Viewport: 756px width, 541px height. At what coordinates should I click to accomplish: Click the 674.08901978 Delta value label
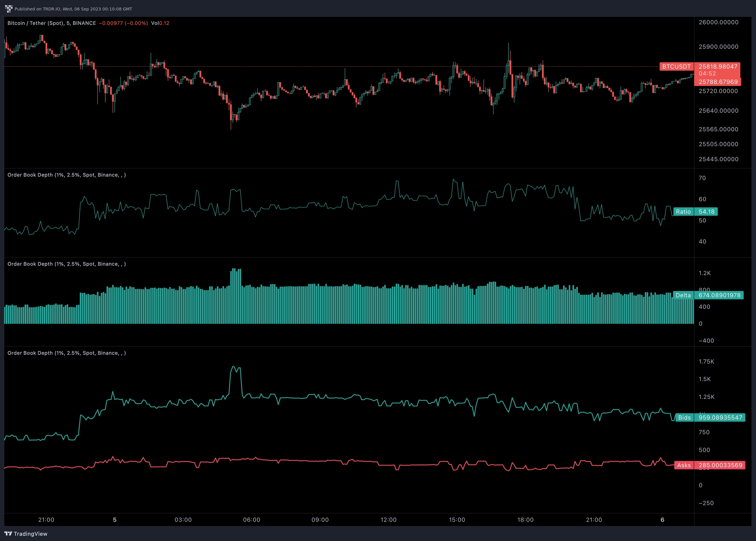pos(719,295)
